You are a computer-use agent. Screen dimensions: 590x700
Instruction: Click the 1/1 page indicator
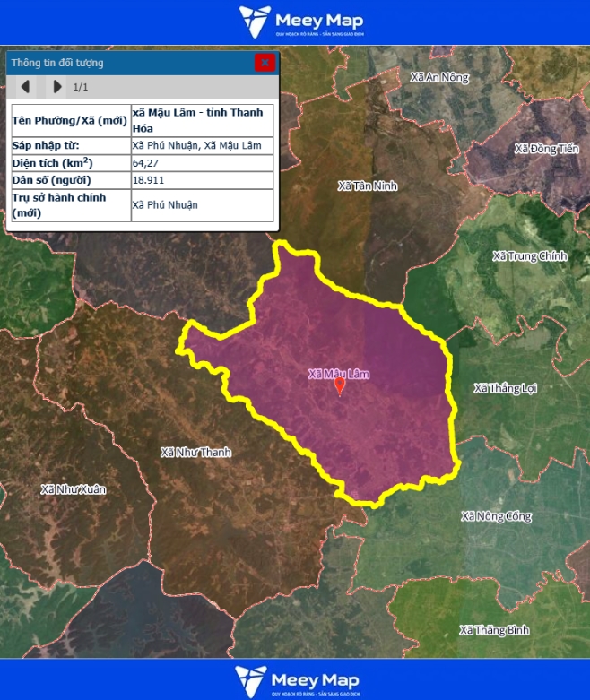point(81,87)
